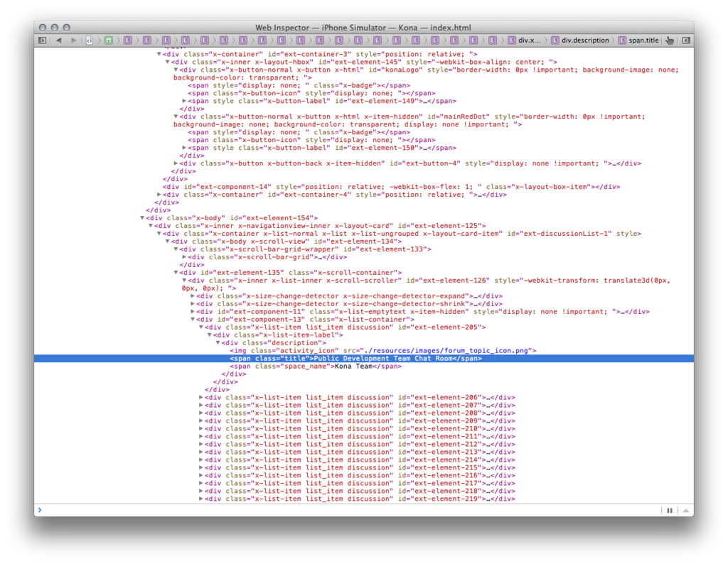This screenshot has width=728, height=564.
Task: Select the green DOM tree icon in the breadcrumb
Action: [x=109, y=40]
